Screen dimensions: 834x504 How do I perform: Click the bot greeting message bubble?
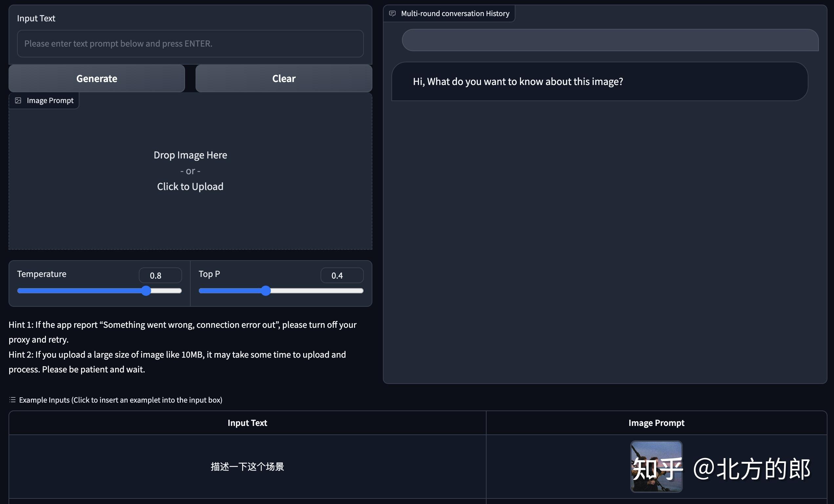(599, 81)
